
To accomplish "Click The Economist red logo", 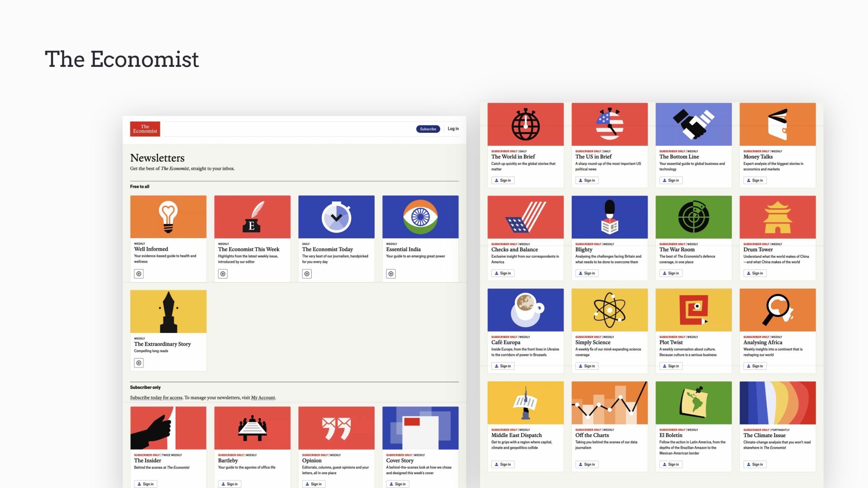I will coord(145,129).
